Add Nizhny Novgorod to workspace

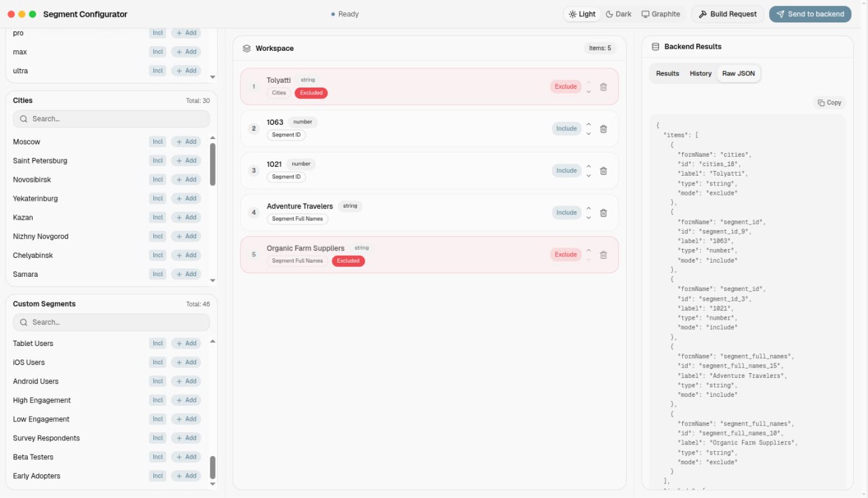(186, 237)
